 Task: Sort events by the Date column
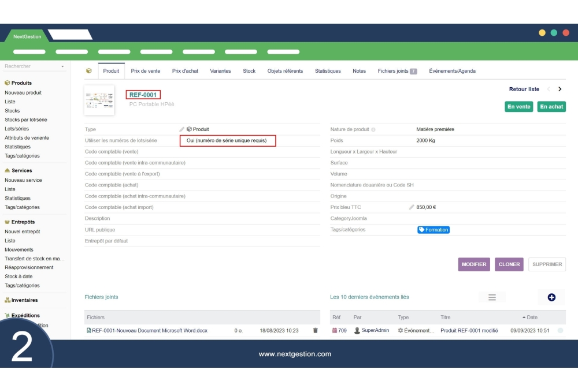(x=529, y=318)
